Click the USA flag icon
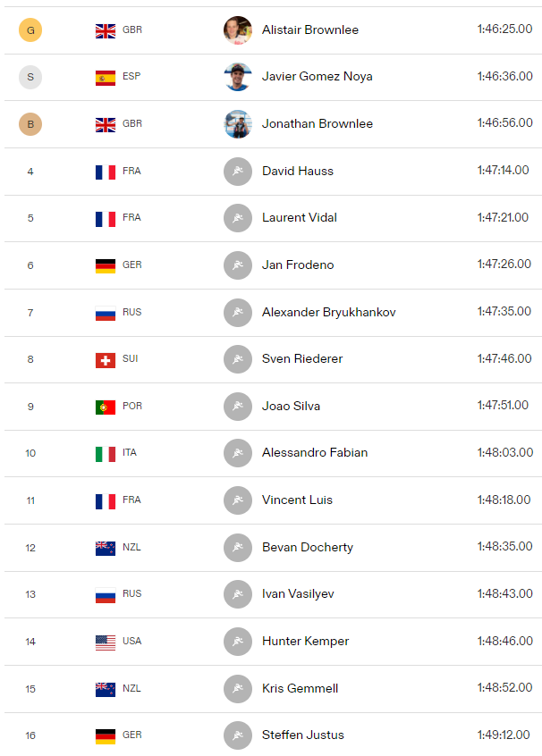Viewport: 542px width, 756px height. pos(106,643)
